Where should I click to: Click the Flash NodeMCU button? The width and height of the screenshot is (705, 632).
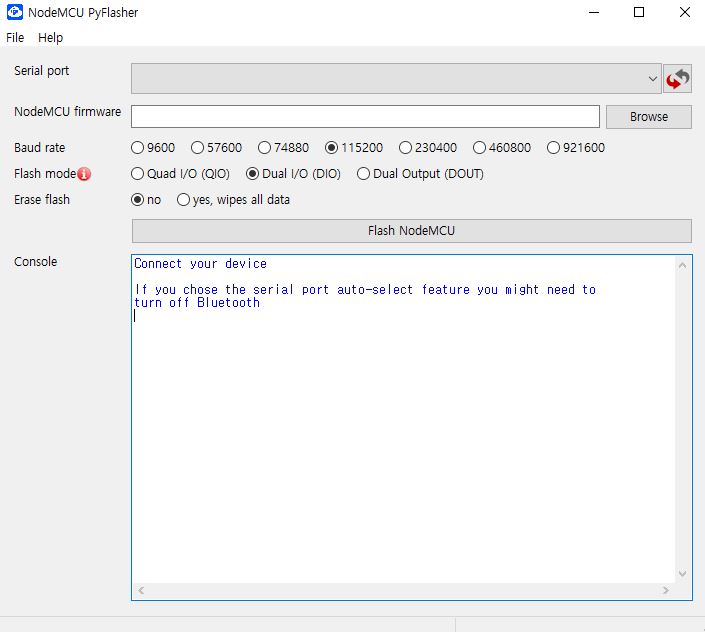(x=412, y=231)
